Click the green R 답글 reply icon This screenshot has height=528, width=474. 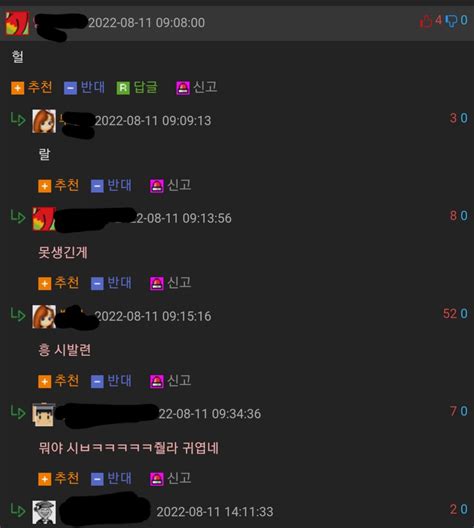click(123, 88)
